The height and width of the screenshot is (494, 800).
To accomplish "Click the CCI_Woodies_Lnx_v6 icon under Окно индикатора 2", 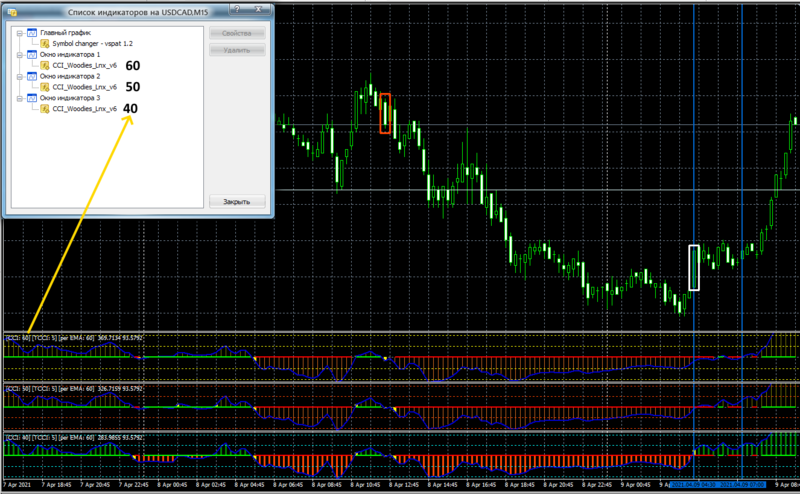I will click(45, 87).
